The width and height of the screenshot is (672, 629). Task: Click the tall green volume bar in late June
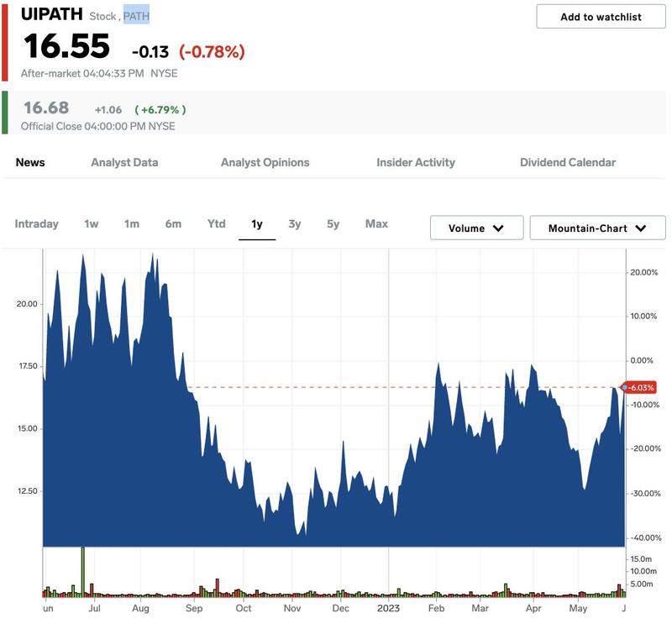tap(82, 572)
